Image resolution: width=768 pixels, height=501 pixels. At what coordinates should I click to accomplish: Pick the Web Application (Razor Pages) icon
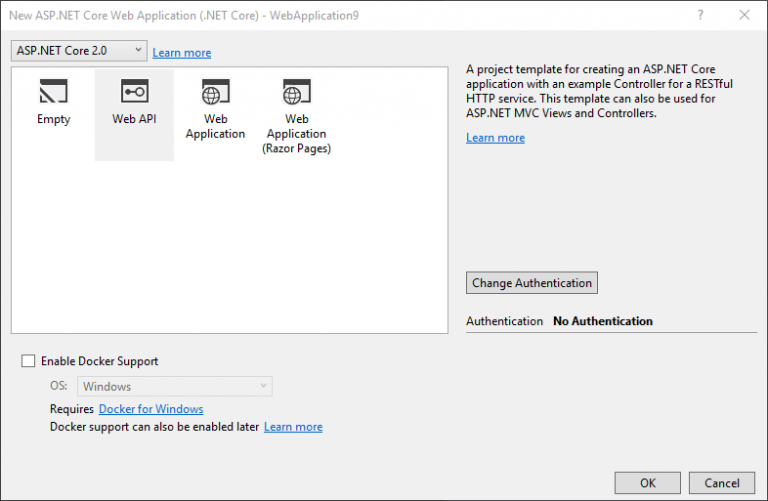(296, 93)
